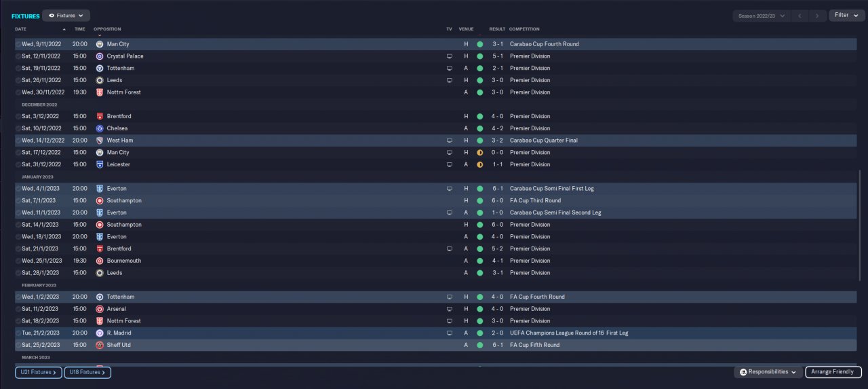Open the Season 2022/23 dropdown
868x389 pixels.
(762, 15)
